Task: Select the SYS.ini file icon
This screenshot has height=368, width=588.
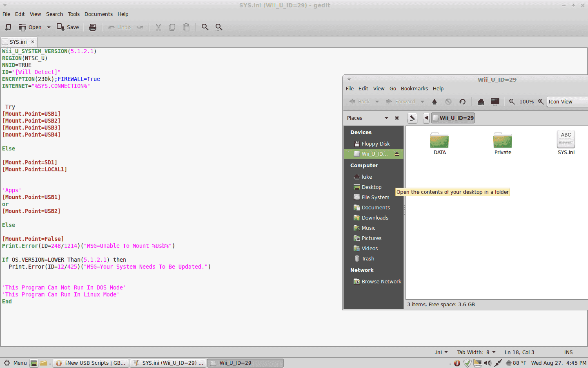Action: tap(566, 143)
